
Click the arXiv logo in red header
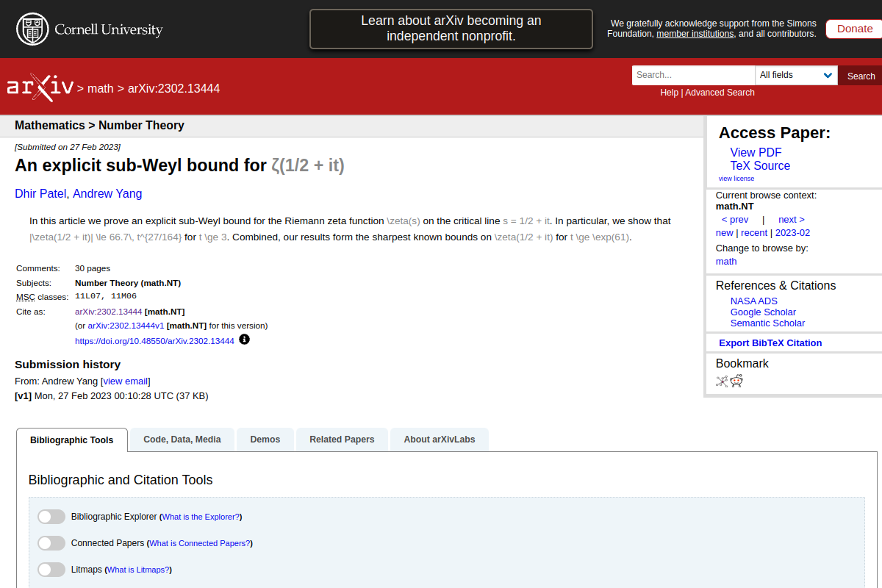[x=40, y=87]
